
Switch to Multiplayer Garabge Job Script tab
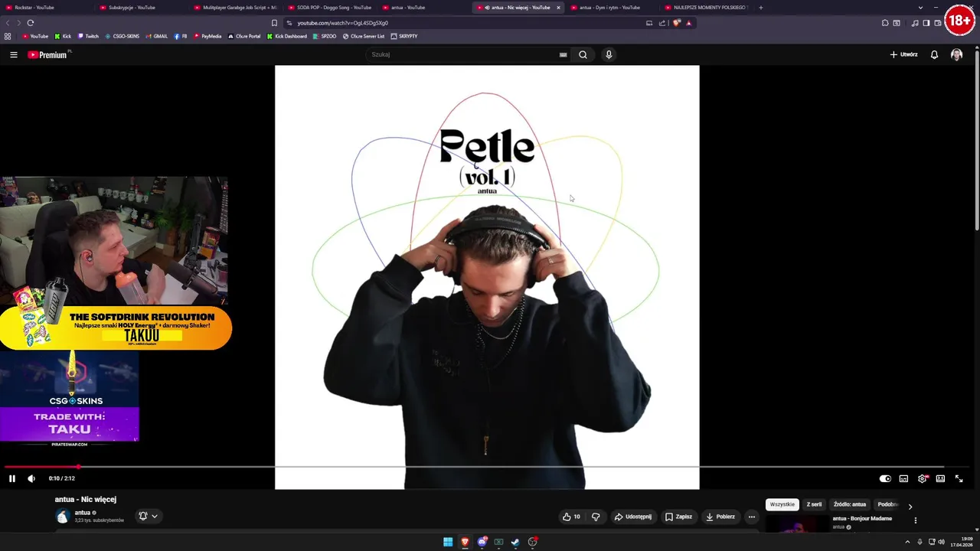pyautogui.click(x=235, y=8)
